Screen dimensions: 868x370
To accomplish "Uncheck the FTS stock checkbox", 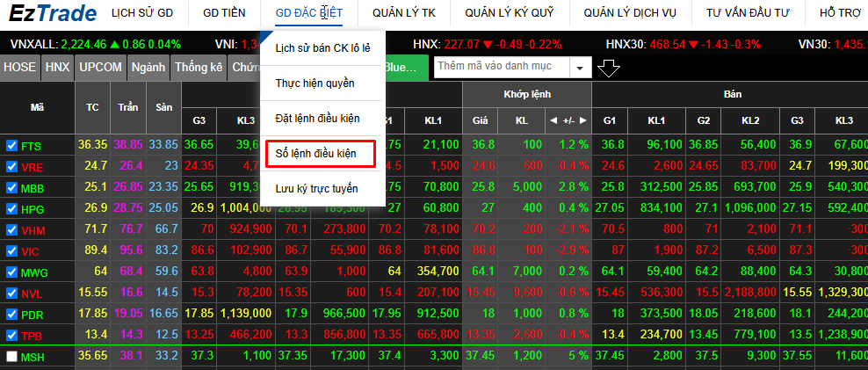I will (x=11, y=146).
